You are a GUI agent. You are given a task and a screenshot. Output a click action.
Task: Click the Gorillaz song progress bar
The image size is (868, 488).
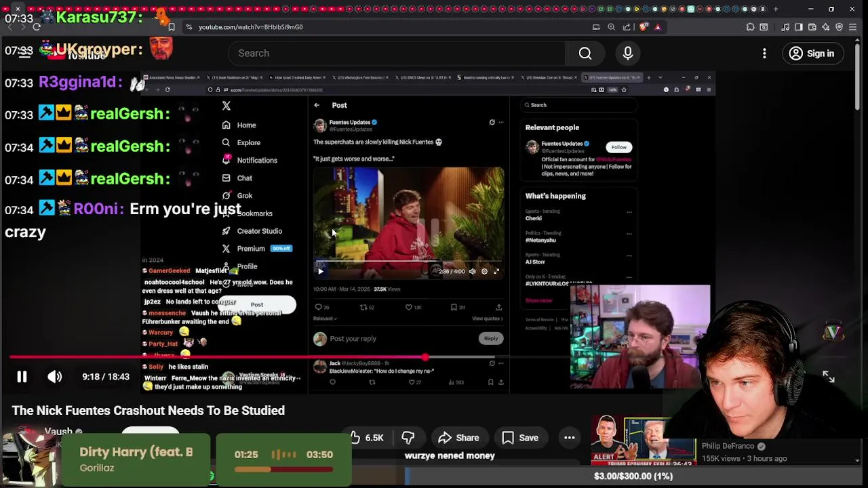(283, 469)
